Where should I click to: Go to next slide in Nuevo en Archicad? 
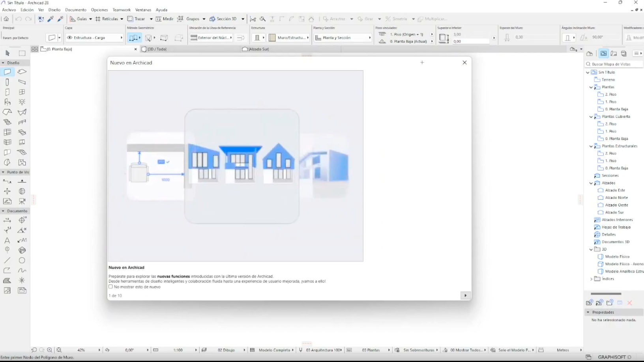pyautogui.click(x=465, y=295)
